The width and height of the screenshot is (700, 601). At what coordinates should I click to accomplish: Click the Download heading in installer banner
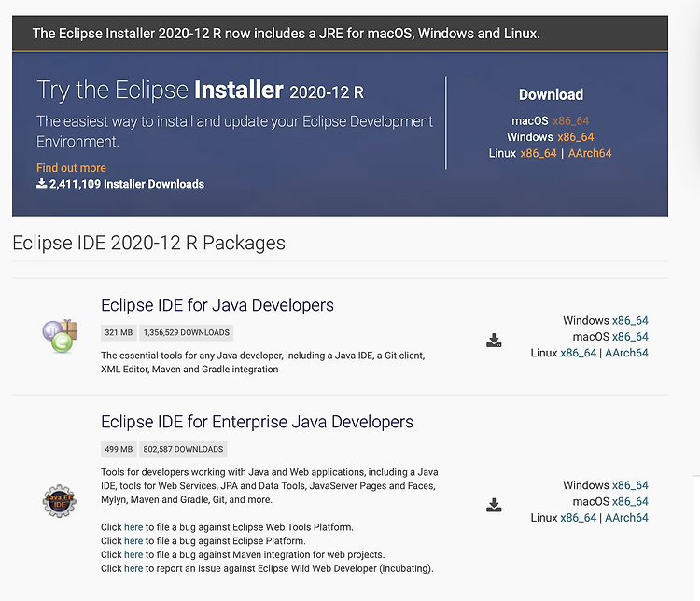point(551,94)
